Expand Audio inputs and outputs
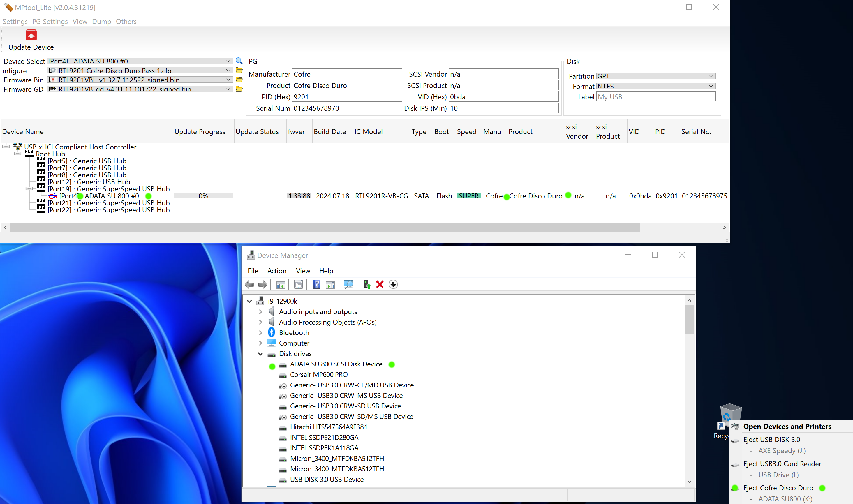Image resolution: width=853 pixels, height=504 pixels. tap(260, 311)
